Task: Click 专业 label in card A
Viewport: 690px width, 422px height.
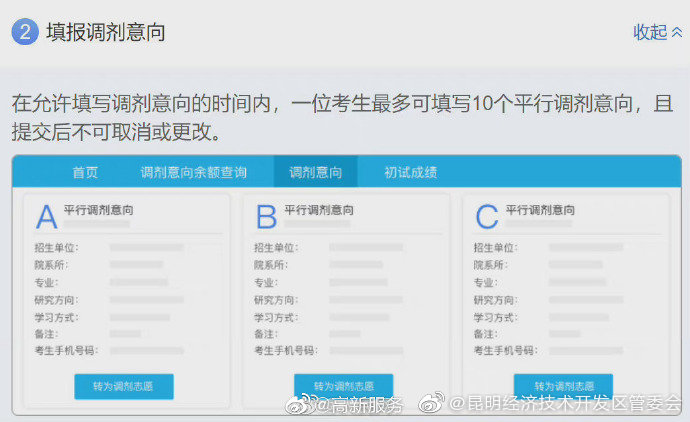Action: coord(46,283)
